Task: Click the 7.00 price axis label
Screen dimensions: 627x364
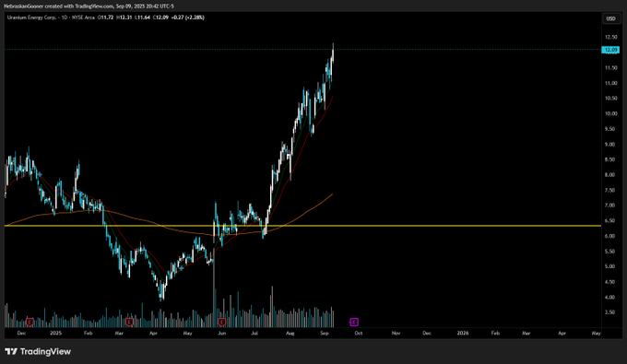Action: click(610, 205)
